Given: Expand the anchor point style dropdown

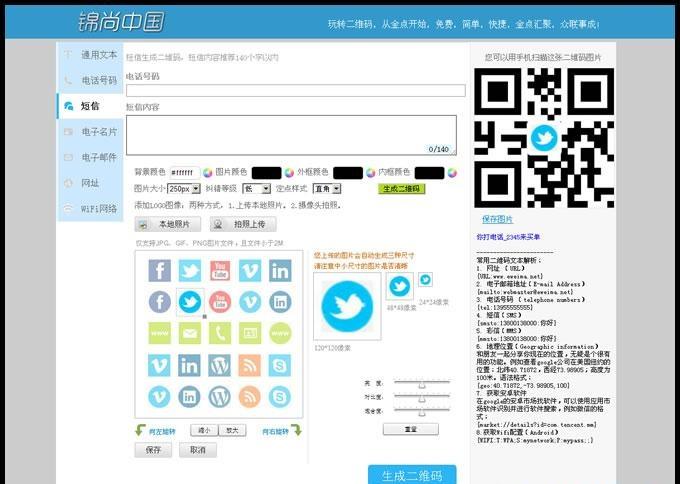Looking at the screenshot, I should (326, 188).
